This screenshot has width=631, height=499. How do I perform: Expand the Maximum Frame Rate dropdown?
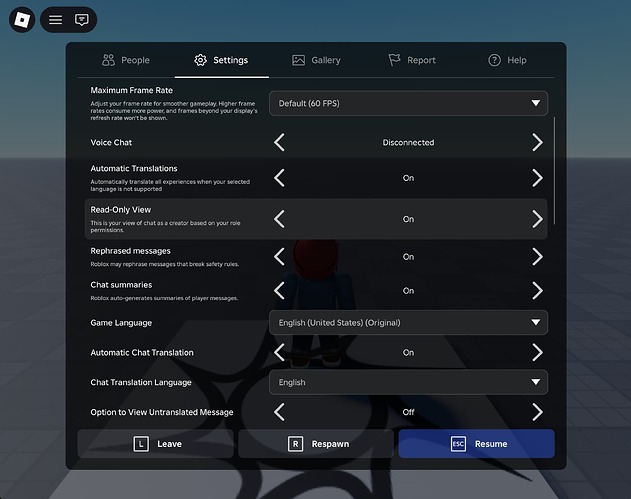(x=408, y=103)
